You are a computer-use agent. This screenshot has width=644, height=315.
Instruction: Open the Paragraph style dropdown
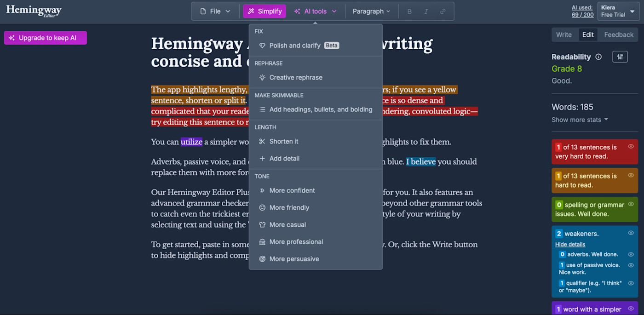click(371, 11)
